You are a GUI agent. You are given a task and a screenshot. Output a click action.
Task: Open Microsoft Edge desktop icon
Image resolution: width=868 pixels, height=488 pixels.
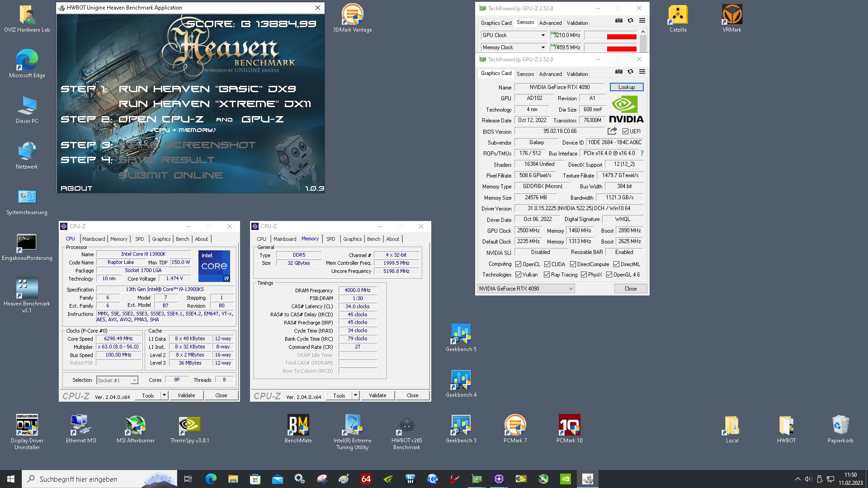pyautogui.click(x=27, y=64)
